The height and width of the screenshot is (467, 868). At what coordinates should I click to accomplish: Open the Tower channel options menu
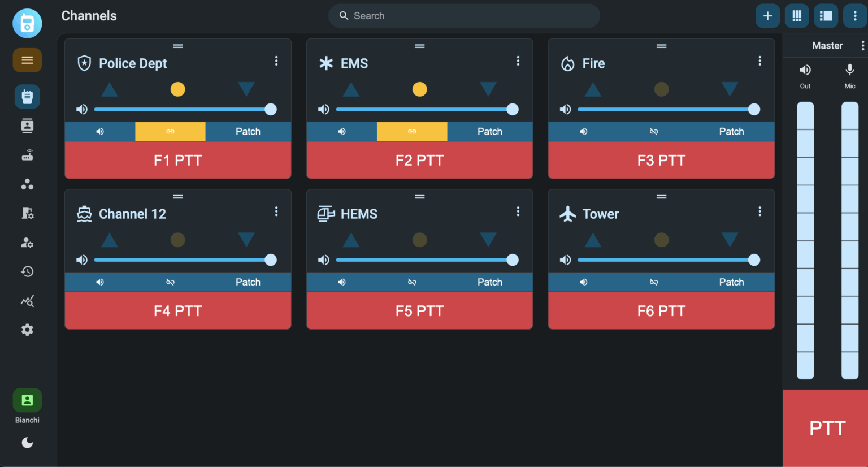759,211
